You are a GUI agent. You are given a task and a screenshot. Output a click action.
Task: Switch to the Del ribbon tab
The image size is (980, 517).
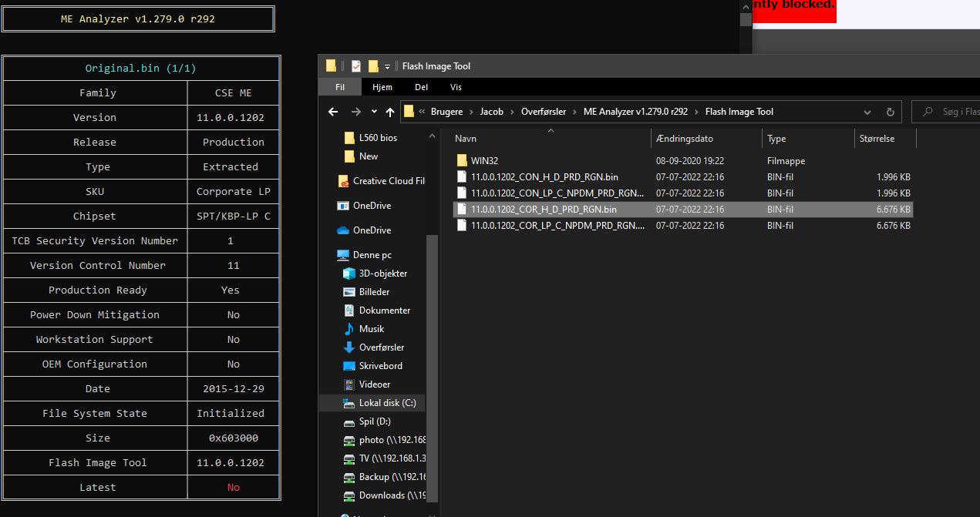[421, 87]
